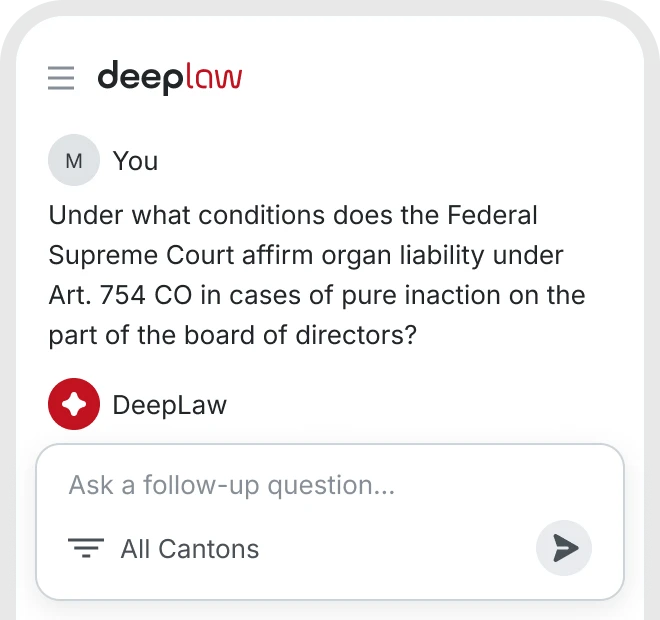Image resolution: width=660 pixels, height=620 pixels.
Task: Focus the "Ask a follow-up question..." field
Action: tap(232, 486)
